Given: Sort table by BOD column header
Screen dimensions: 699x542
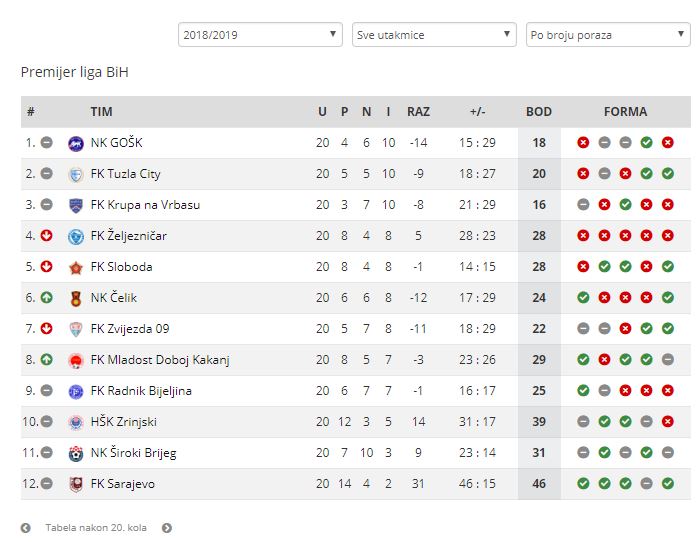Looking at the screenshot, I should point(539,112).
